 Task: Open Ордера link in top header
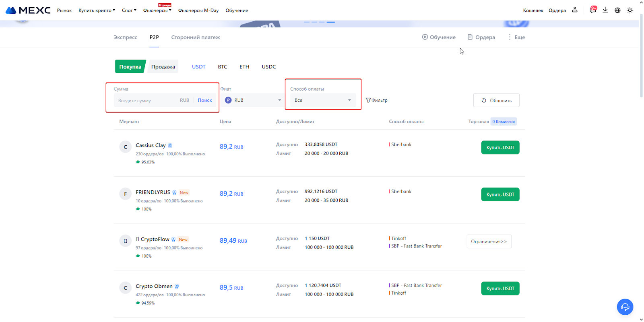click(x=557, y=10)
